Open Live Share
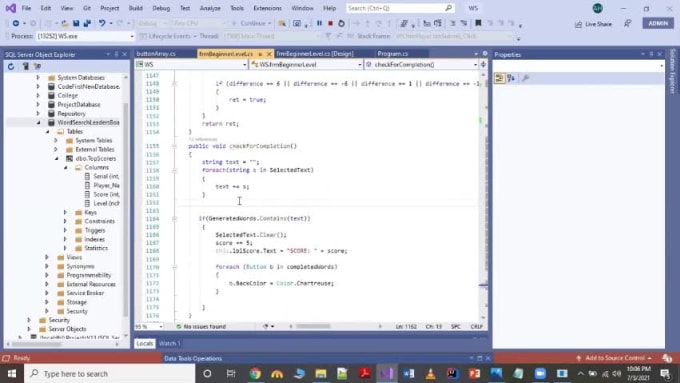This screenshot has height=383, width=680. [593, 24]
